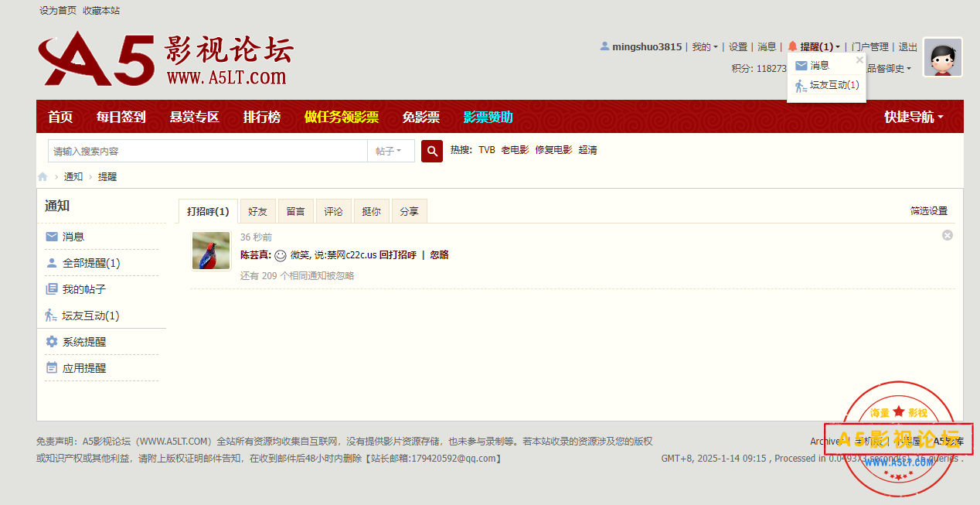Click the 收藏本站 link
Viewport: 980px width, 505px height.
[x=101, y=11]
